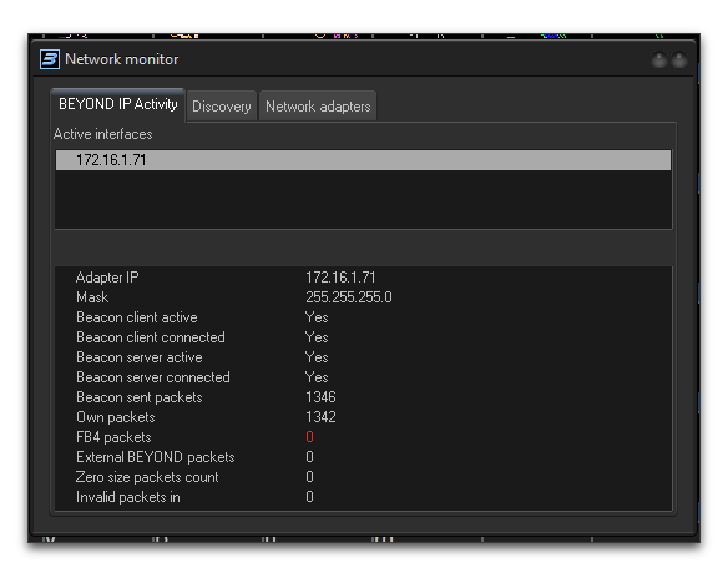The width and height of the screenshot is (728, 575).
Task: Click the External BEYOND packets label
Action: tap(156, 457)
